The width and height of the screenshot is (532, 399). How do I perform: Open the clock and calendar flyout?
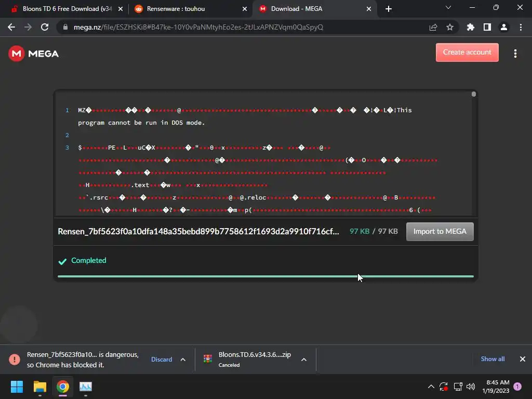[x=496, y=387]
